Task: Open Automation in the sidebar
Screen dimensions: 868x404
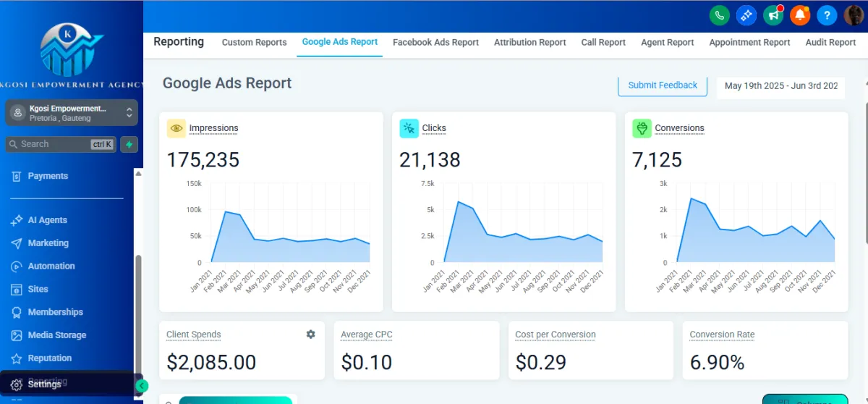Action: [x=51, y=266]
